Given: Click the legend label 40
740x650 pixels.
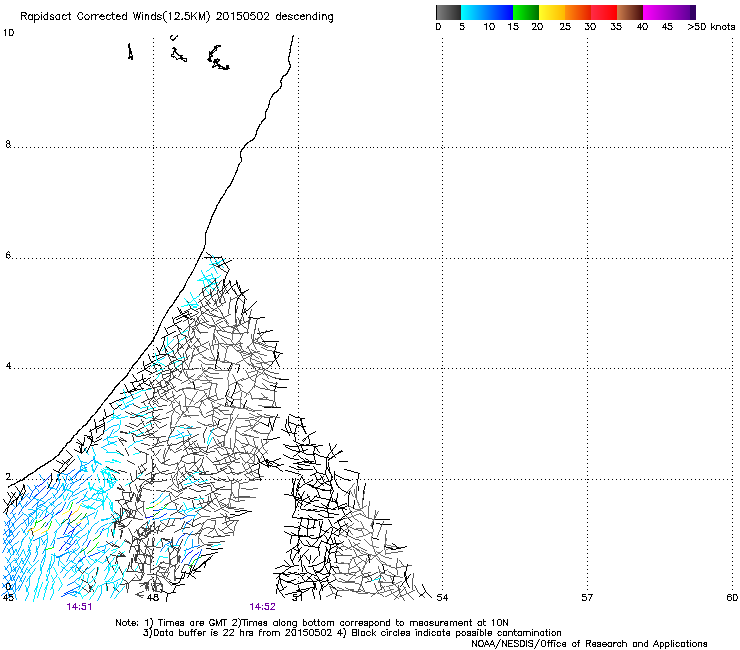Looking at the screenshot, I should (642, 27).
